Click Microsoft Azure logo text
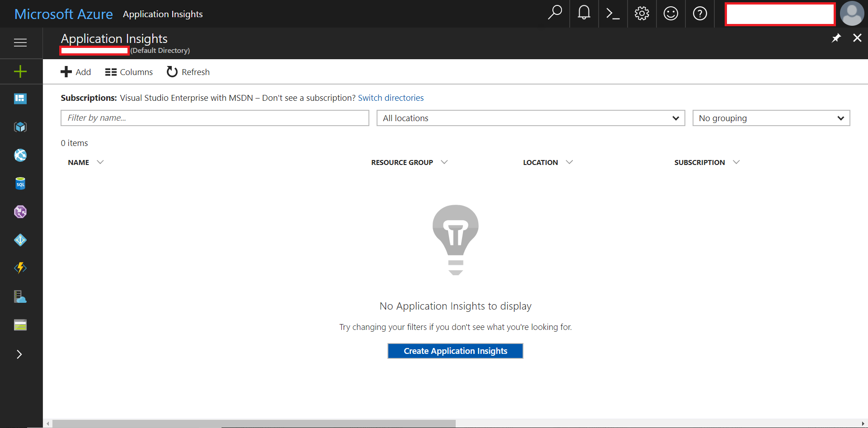The height and width of the screenshot is (428, 868). 64,14
